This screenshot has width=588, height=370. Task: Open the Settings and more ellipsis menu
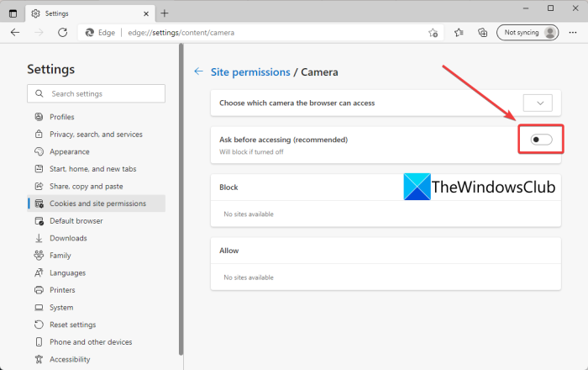tap(573, 33)
